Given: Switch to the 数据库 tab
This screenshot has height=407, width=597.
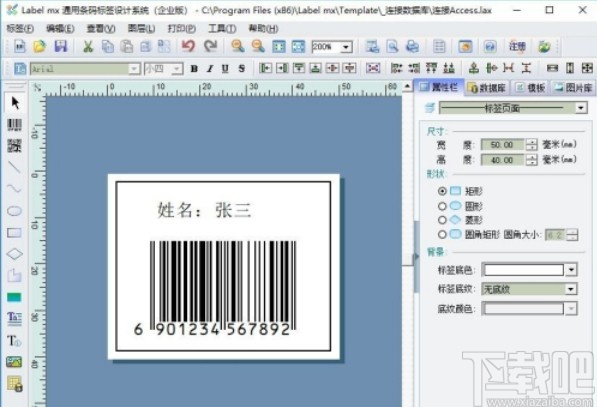Looking at the screenshot, I should pos(488,88).
